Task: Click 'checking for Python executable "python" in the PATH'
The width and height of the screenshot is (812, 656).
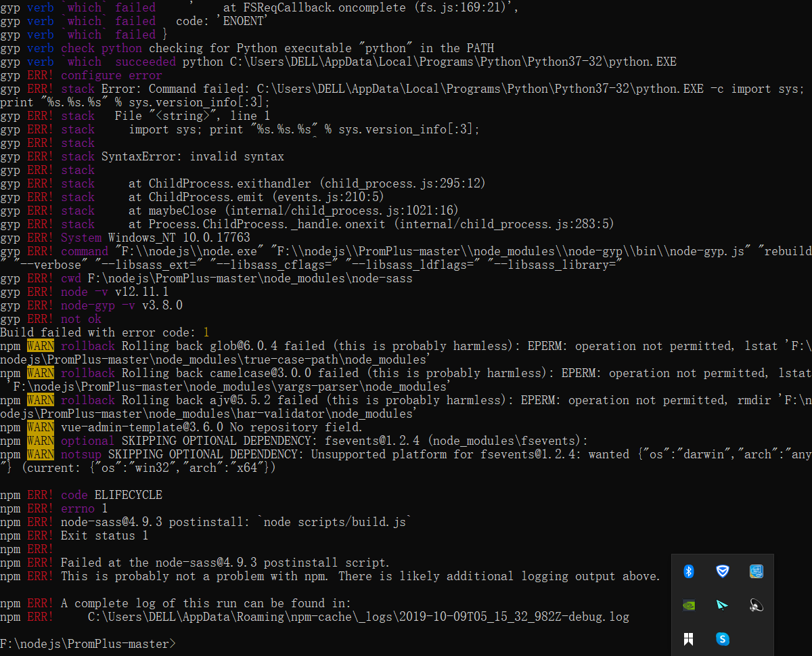Action: tap(321, 48)
